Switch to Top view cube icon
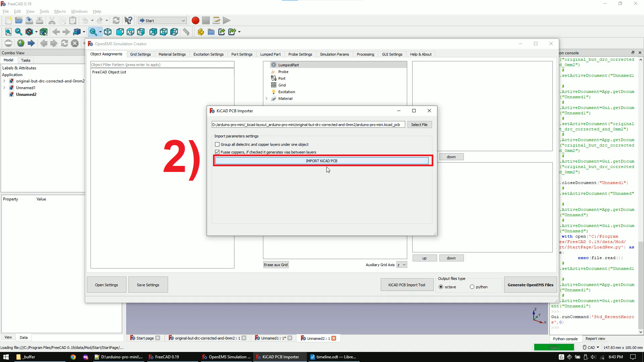The width and height of the screenshot is (644, 362). pyautogui.click(x=130, y=32)
